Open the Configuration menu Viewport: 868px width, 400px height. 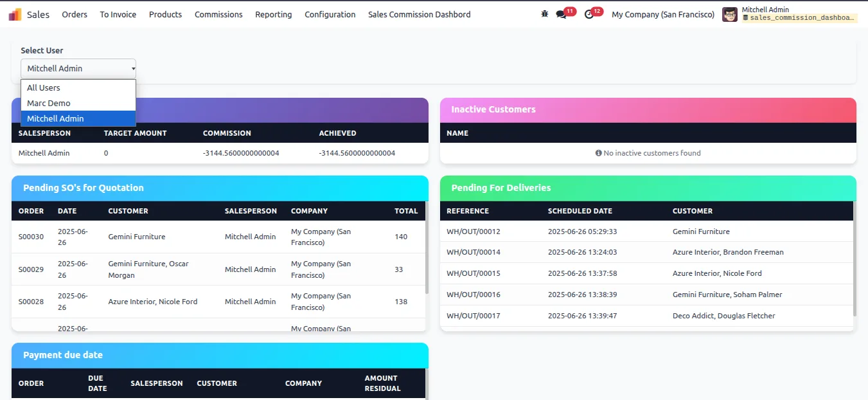tap(330, 14)
